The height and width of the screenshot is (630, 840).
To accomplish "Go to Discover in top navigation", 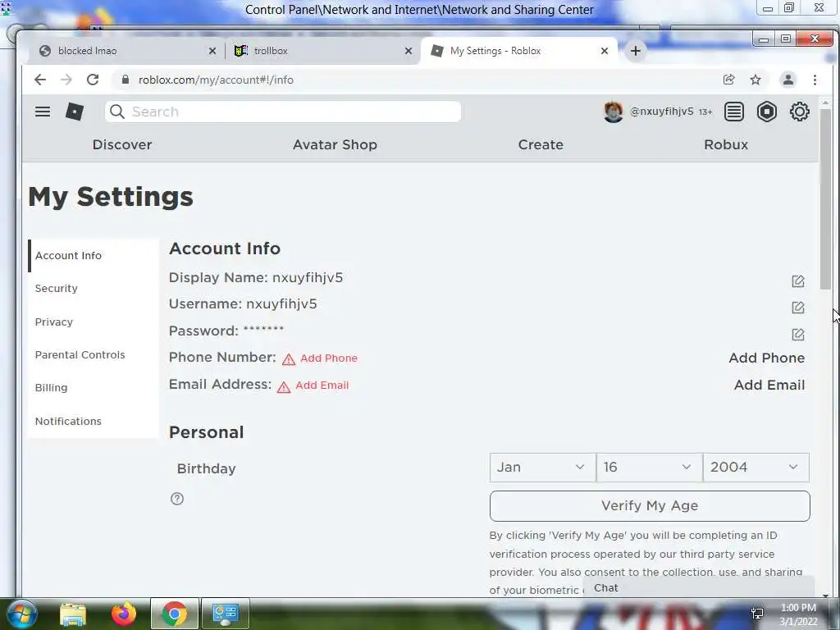I will click(122, 144).
